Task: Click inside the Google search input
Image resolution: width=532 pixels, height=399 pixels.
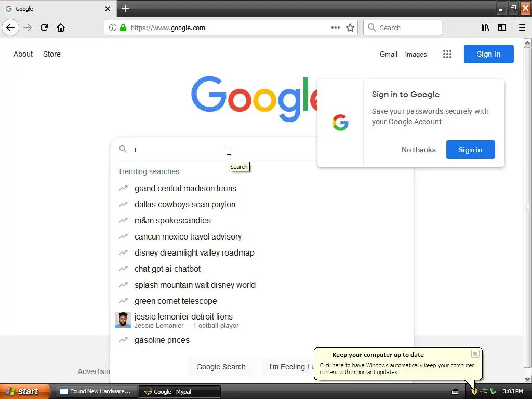Action: pos(224,149)
